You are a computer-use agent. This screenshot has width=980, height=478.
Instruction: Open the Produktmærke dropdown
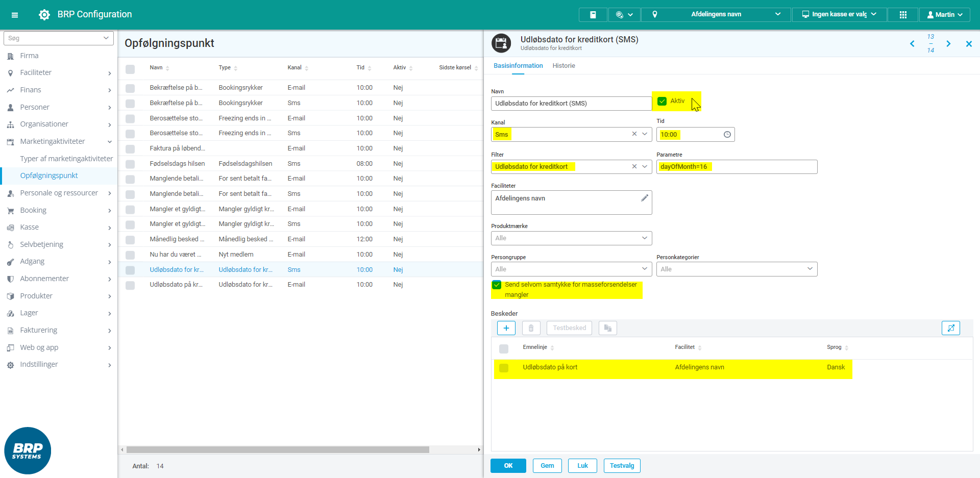tap(571, 238)
